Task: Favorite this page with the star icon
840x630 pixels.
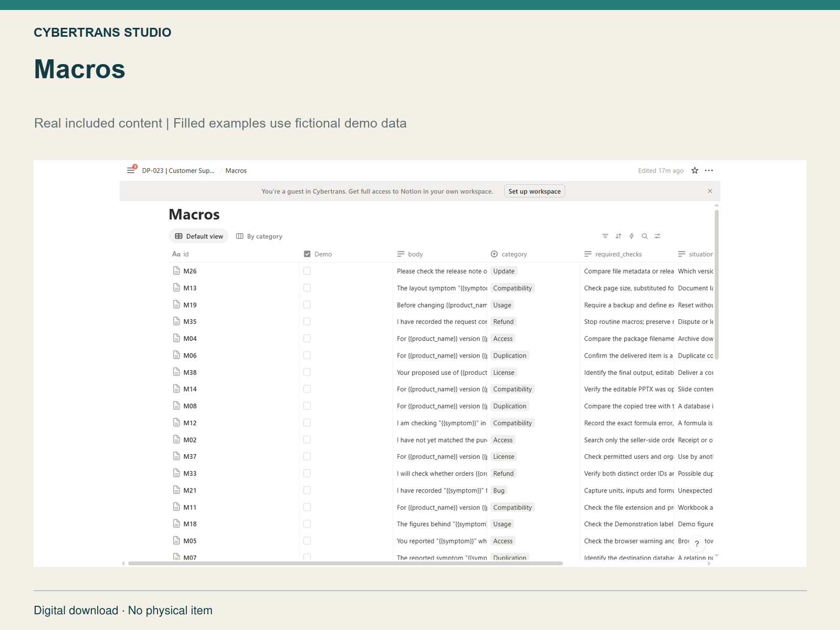Action: pos(695,170)
